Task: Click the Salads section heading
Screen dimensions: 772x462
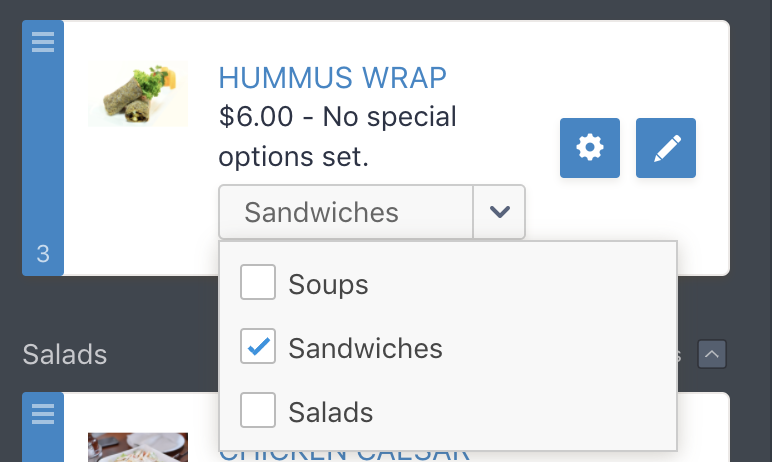Action: click(x=64, y=354)
